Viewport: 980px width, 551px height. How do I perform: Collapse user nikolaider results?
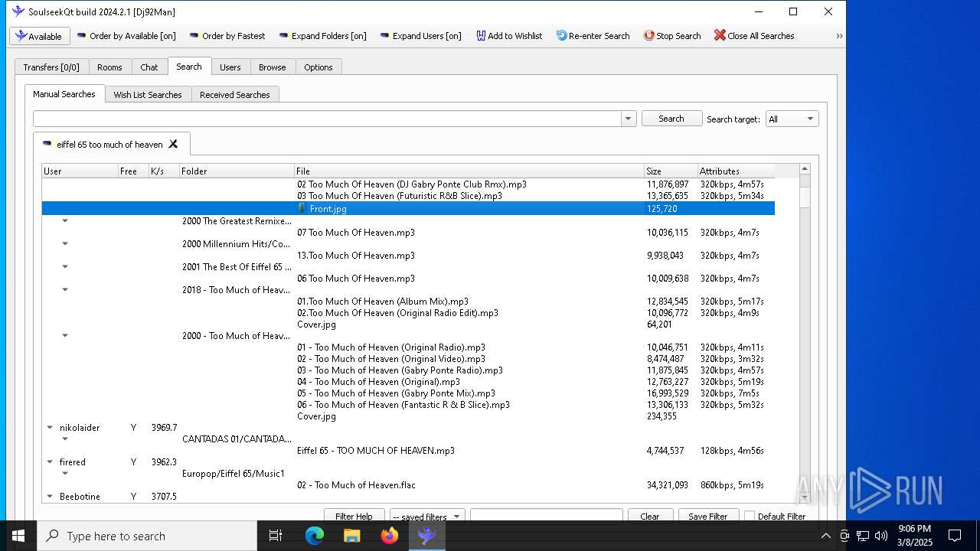click(50, 428)
